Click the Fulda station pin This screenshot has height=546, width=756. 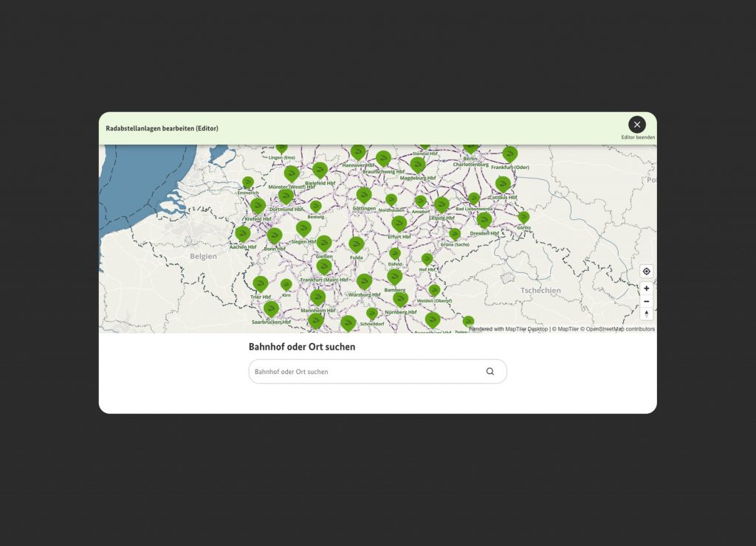tap(357, 243)
